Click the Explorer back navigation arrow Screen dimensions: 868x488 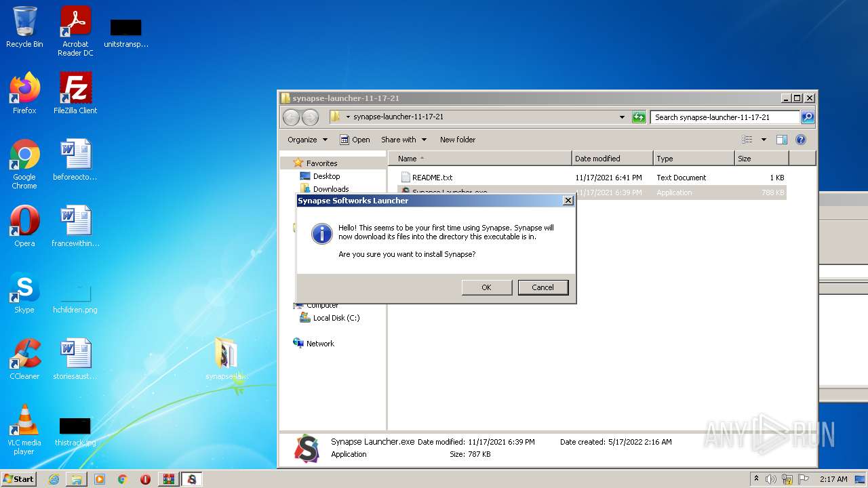pos(291,117)
